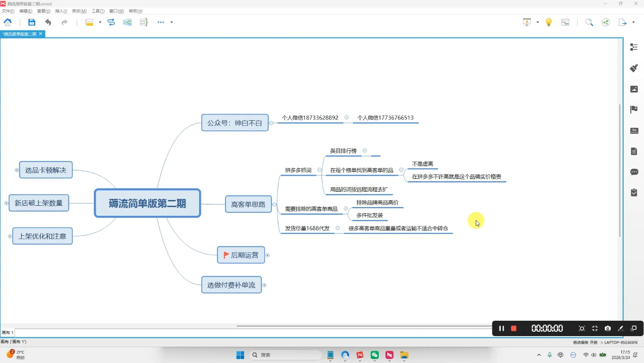Undo the last change
This screenshot has height=363, width=644.
[x=48, y=22]
